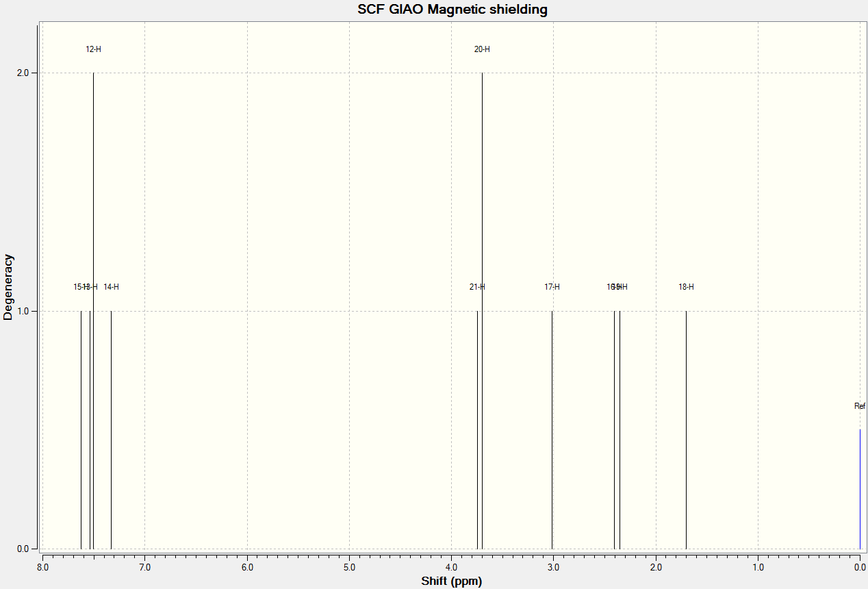
Task: Click the 1.0 tick label on degeneracy axis
Action: 23,311
